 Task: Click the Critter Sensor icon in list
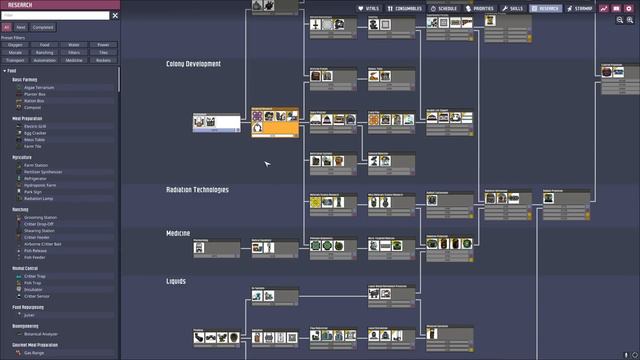tap(19, 296)
